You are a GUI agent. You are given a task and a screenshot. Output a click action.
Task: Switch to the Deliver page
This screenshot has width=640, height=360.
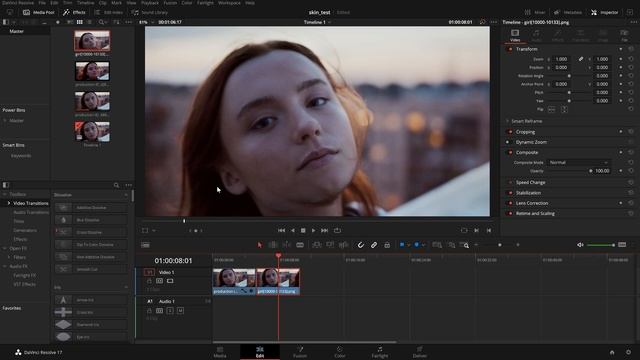click(420, 352)
